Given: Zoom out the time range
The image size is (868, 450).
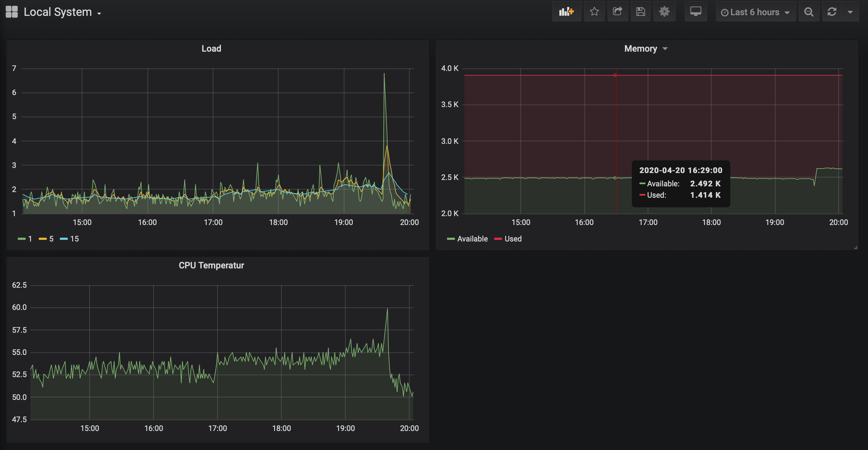Looking at the screenshot, I should [x=809, y=12].
